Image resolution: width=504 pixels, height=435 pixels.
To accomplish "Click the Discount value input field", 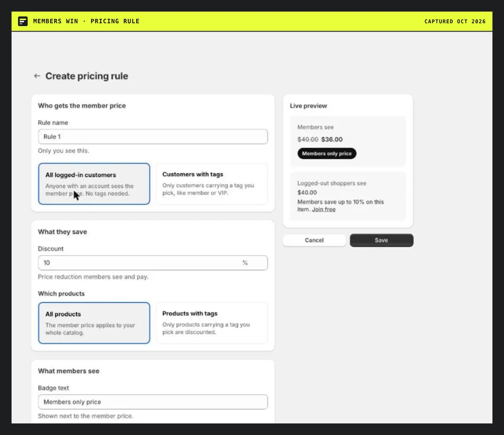I will [x=153, y=263].
